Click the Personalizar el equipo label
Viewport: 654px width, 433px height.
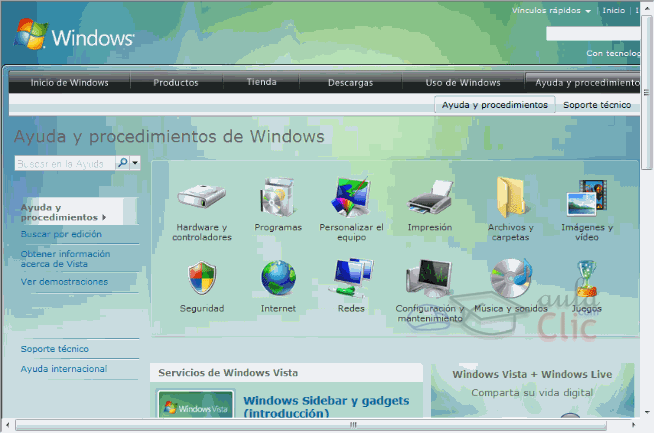tap(351, 232)
